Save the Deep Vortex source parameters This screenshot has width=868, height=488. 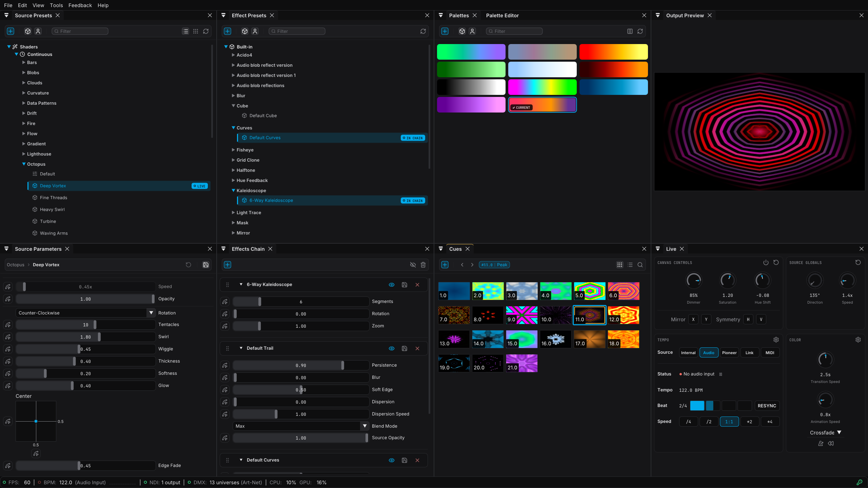[206, 265]
